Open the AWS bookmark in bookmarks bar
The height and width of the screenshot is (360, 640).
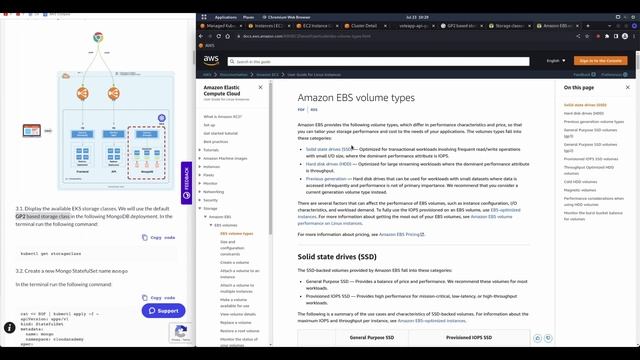click(x=207, y=46)
